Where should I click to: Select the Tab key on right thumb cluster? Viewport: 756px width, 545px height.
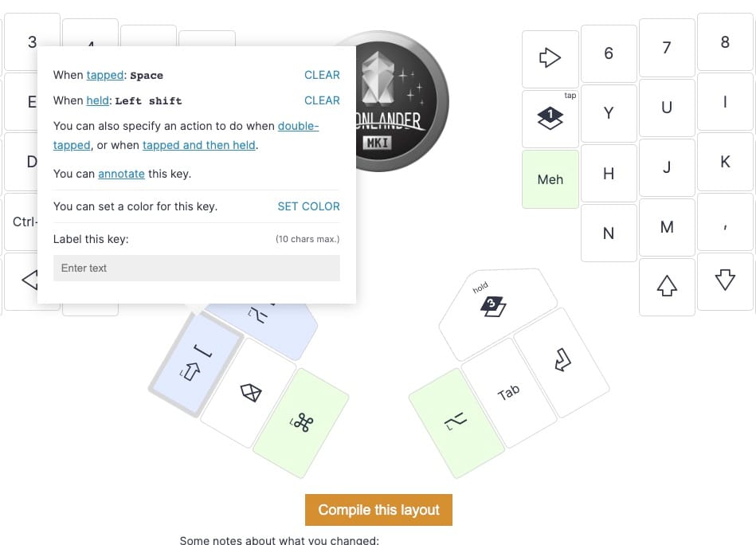510,389
